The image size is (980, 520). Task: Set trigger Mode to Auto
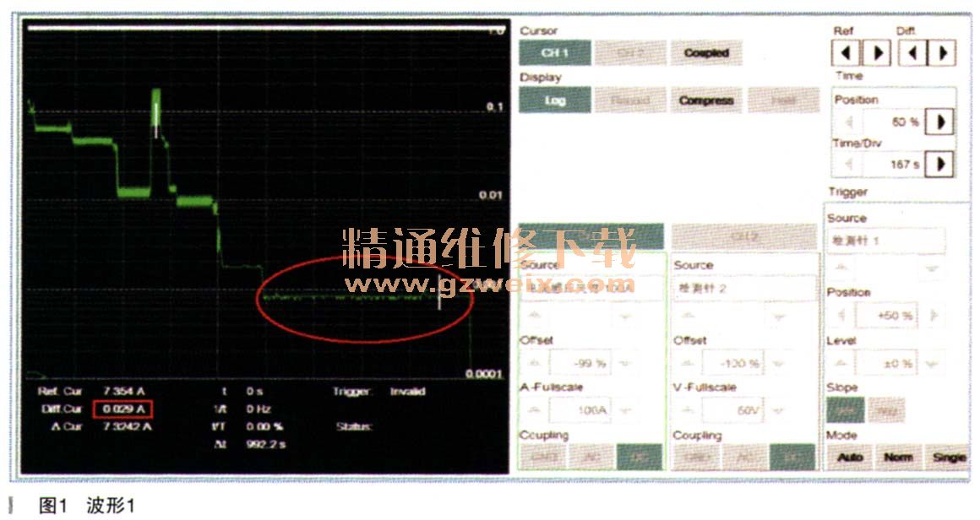(849, 457)
